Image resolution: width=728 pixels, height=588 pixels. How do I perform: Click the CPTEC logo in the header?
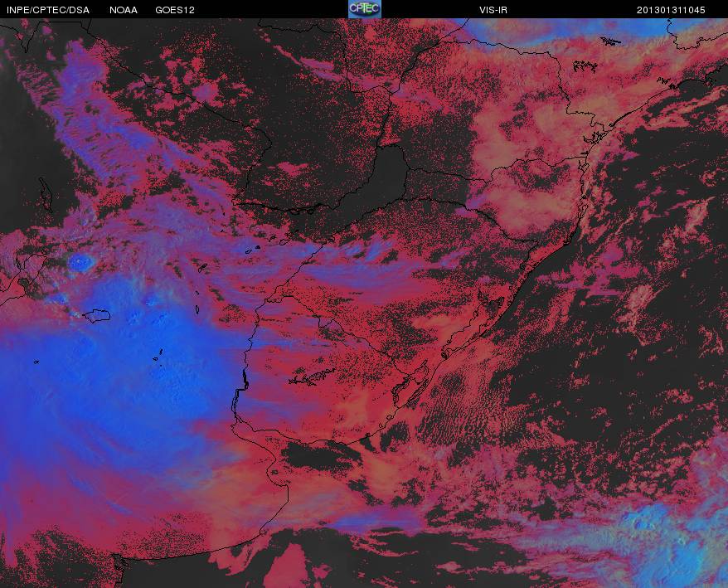365,9
